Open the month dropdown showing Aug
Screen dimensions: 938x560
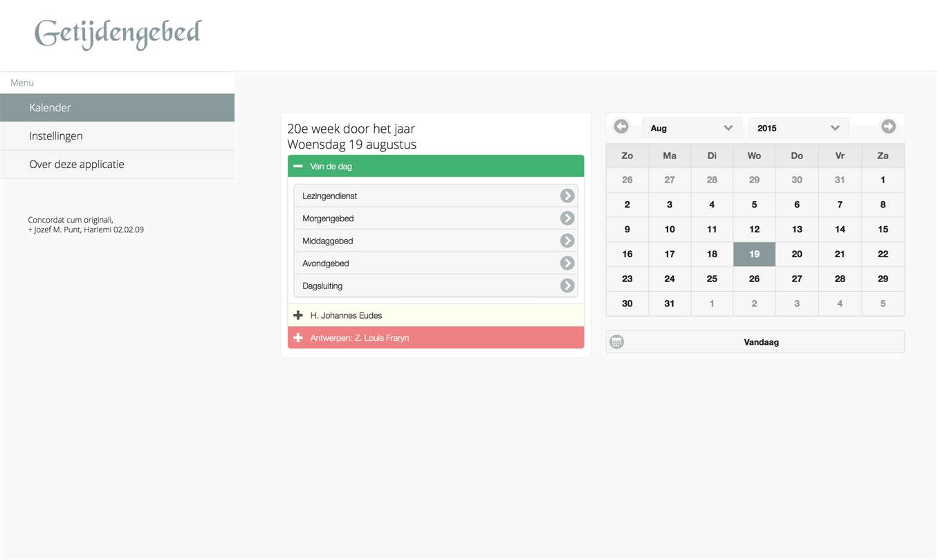pos(691,128)
